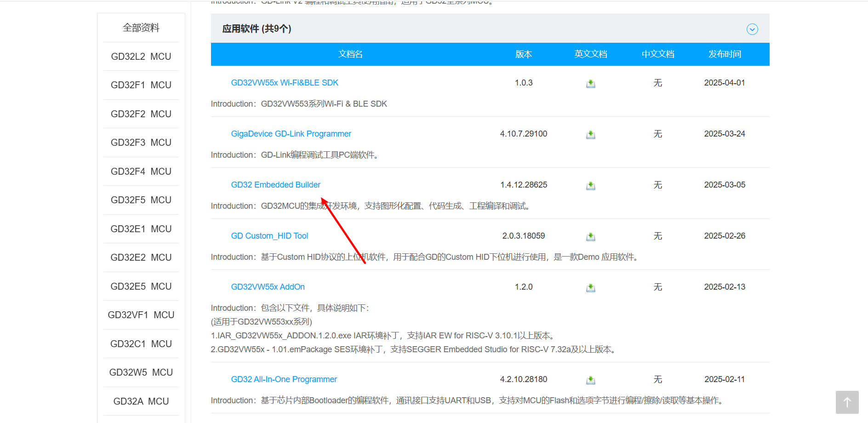Open the GD32 Embedded Builder link

[x=275, y=185]
